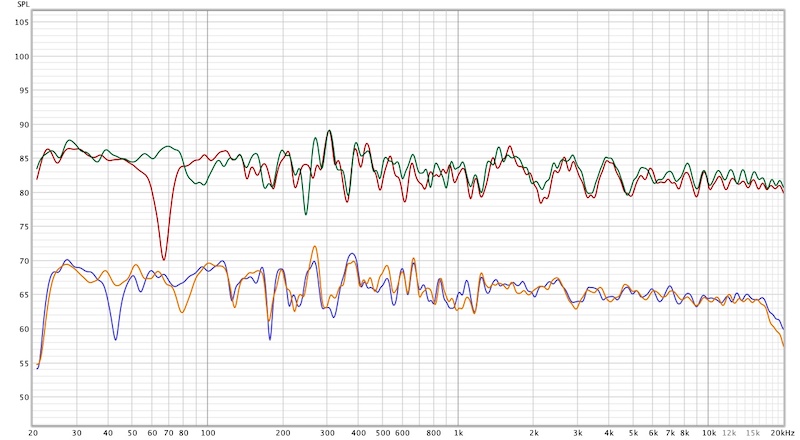Click the 800 Hz frequency axis label
Image resolution: width=800 pixels, height=440 pixels.
point(434,433)
